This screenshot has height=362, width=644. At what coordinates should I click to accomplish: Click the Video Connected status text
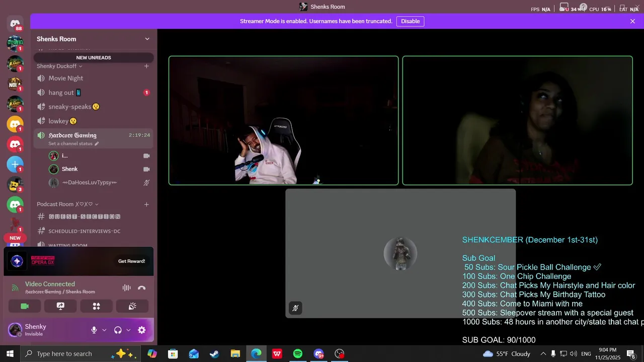click(x=50, y=284)
